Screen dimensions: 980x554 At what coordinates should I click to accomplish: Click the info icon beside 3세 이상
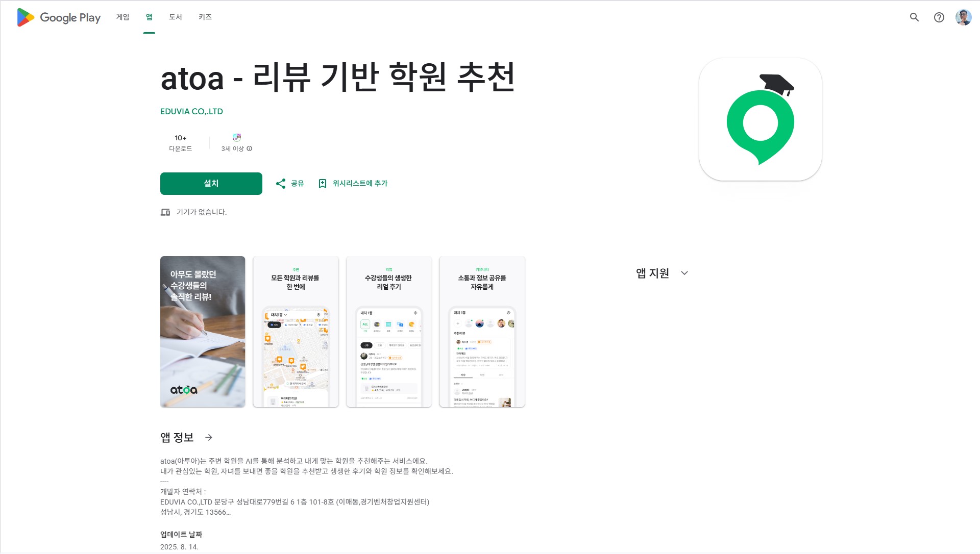250,149
